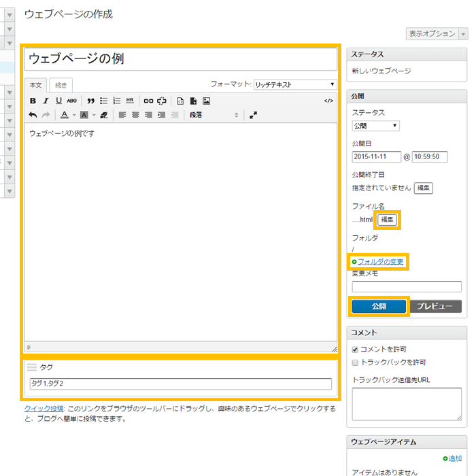Expand the 段落 paragraph style dropdown
This screenshot has height=476, width=476.
214,115
